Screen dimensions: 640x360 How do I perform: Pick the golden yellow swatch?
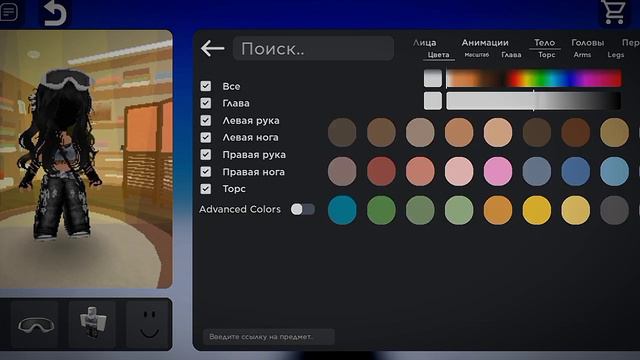(x=536, y=210)
